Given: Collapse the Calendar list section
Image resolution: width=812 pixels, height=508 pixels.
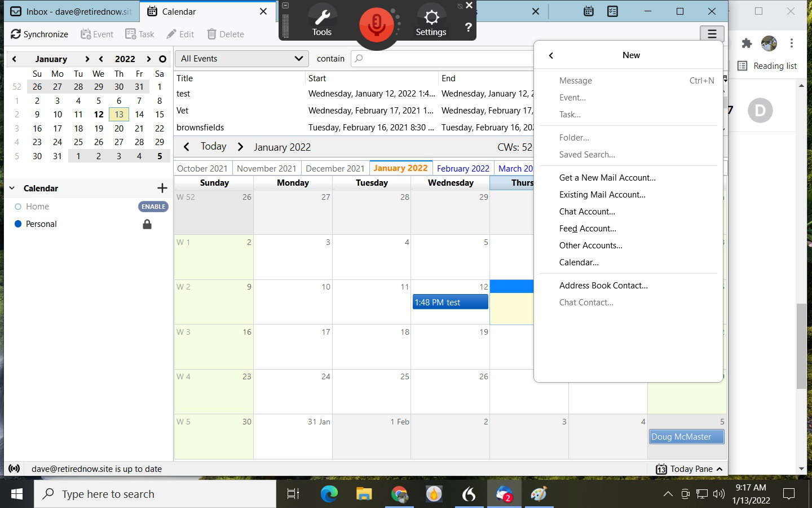Looking at the screenshot, I should pyautogui.click(x=12, y=188).
